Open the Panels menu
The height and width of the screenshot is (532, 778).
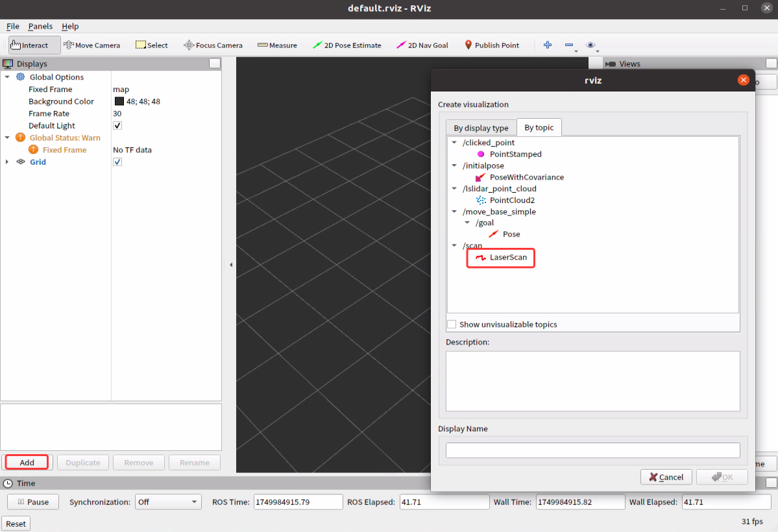pos(40,26)
